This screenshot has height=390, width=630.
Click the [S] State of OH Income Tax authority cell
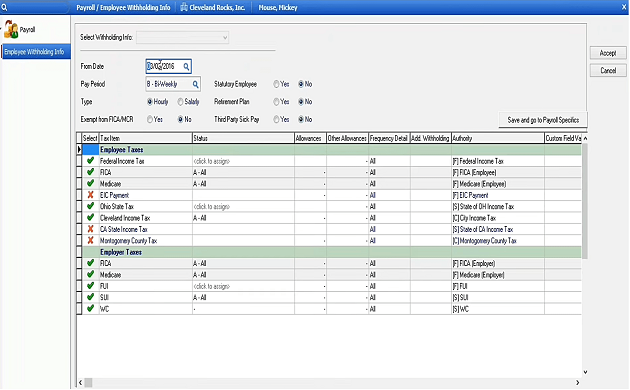pyautogui.click(x=498, y=207)
